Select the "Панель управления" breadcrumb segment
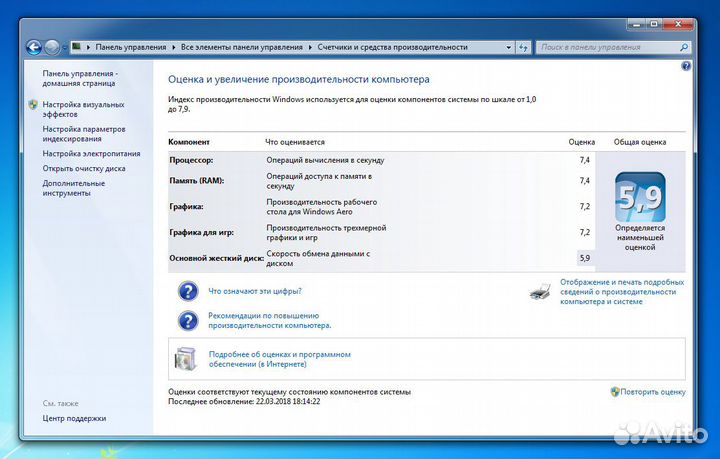Screen dimensions: 720x459 (130, 47)
